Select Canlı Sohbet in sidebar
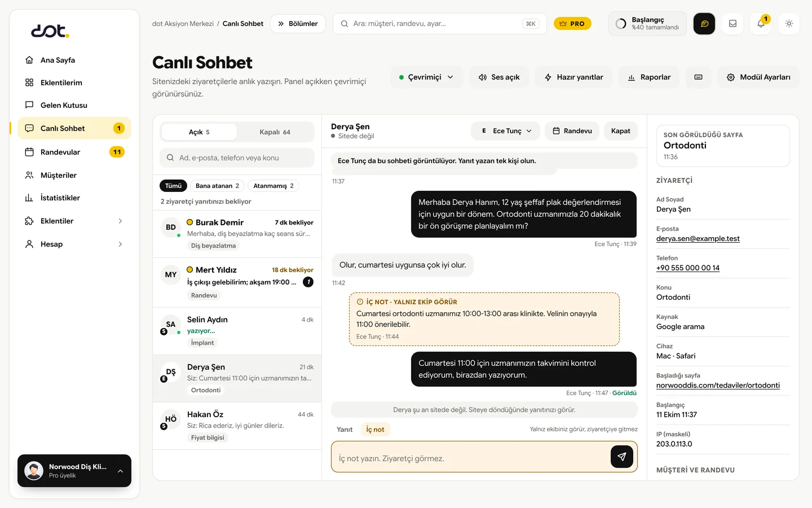The width and height of the screenshot is (812, 508). (x=74, y=128)
